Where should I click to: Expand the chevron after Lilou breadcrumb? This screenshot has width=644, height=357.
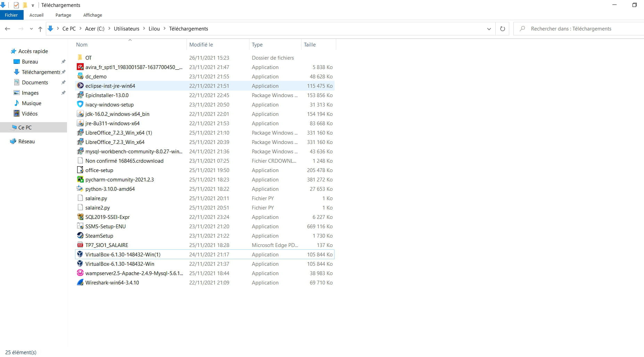(x=165, y=29)
